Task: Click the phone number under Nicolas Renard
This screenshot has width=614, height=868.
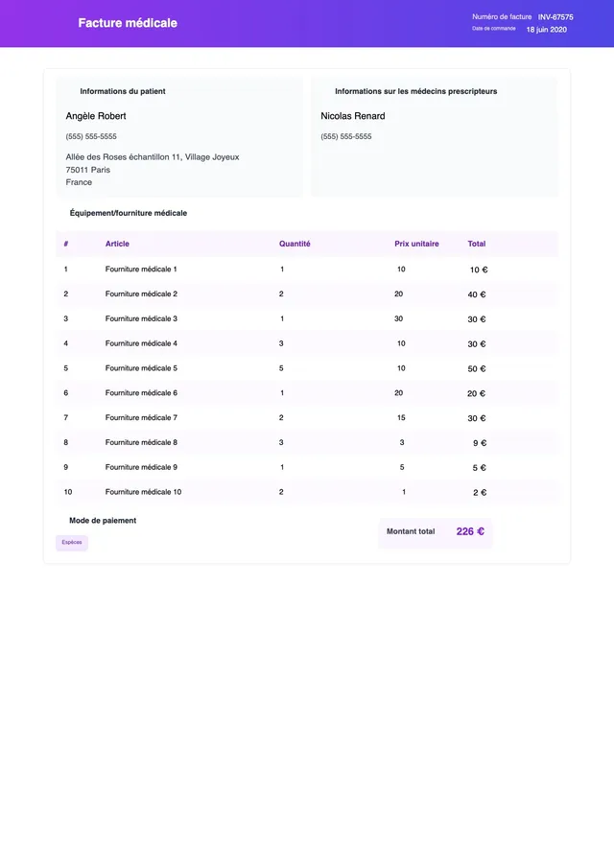Action: pos(346,136)
